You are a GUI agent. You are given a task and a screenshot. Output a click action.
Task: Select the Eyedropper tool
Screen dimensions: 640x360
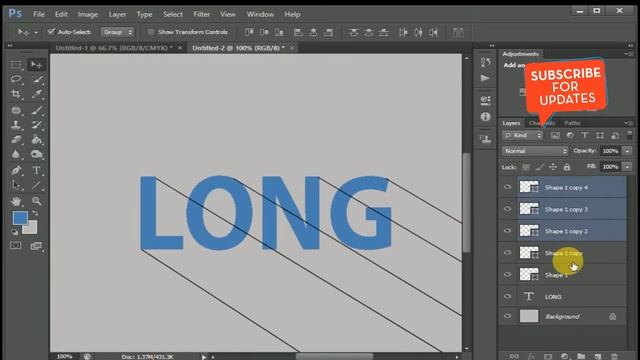tap(37, 94)
